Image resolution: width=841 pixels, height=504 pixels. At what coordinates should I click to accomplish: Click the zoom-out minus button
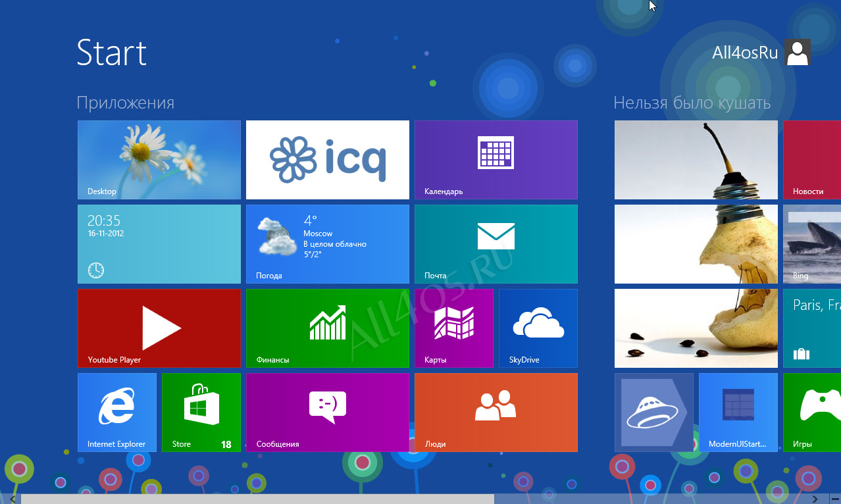(834, 499)
